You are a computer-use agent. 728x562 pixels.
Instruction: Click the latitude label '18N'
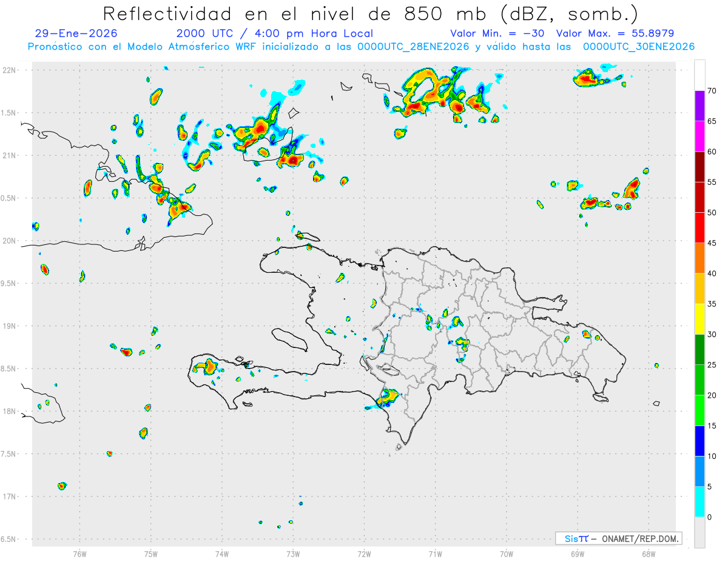10,411
